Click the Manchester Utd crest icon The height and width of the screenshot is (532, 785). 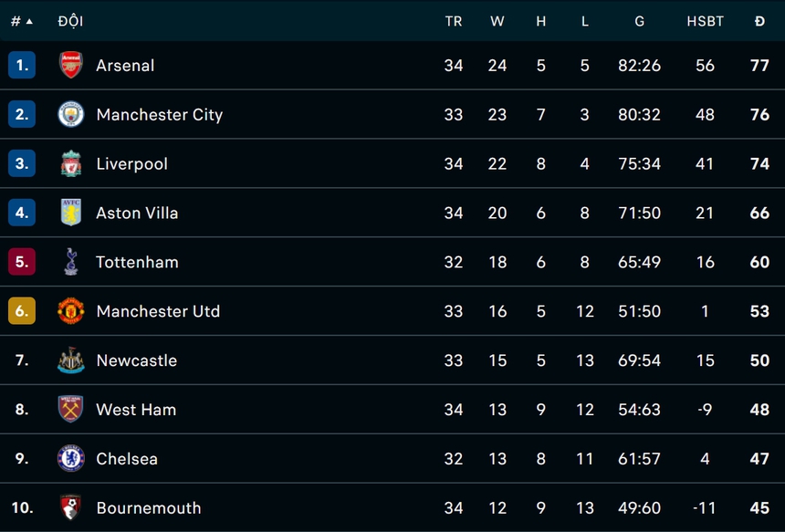(x=70, y=311)
